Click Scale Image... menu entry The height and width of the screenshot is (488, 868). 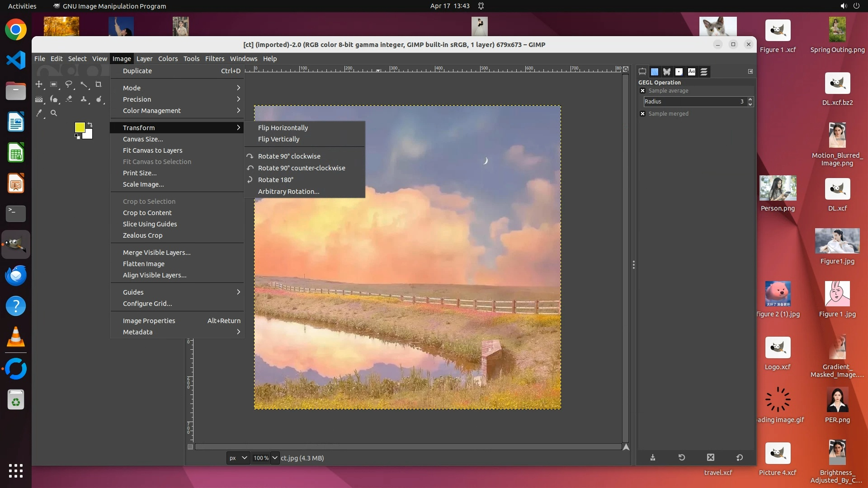[143, 184]
